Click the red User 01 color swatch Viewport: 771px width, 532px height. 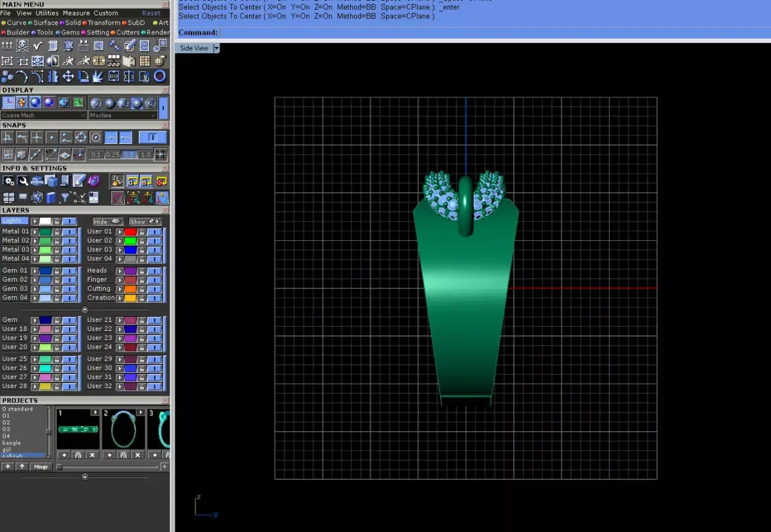click(x=130, y=232)
